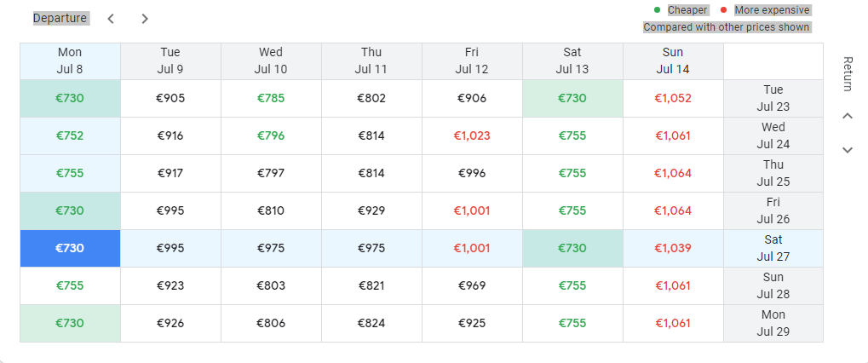Viewport: 868px width, 363px height.
Task: Choose €730 Sat Jul 13 to Sat Jul 27
Action: click(x=572, y=249)
